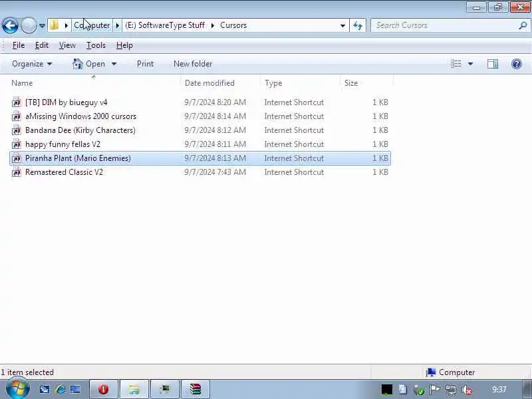532x399 pixels.
Task: Expand the arrow after SoftwareType Stuff
Action: click(x=213, y=25)
